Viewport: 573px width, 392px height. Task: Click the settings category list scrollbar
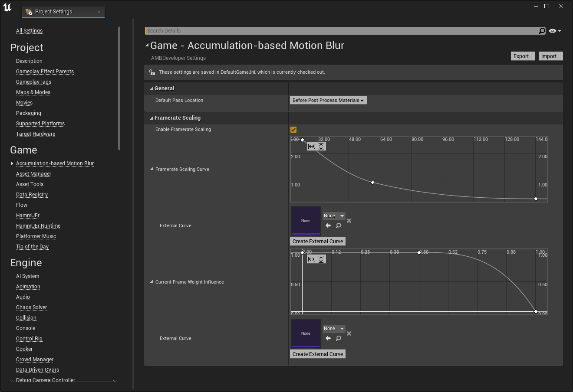[x=119, y=88]
